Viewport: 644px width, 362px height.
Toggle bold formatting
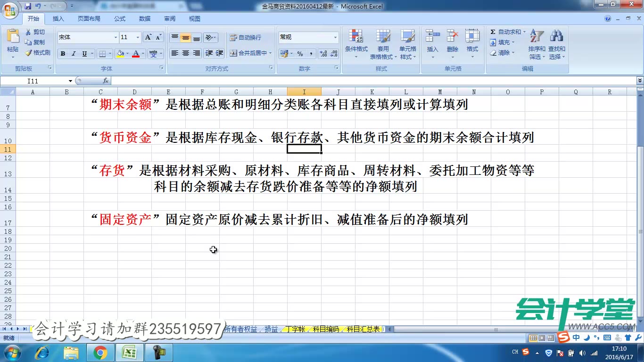point(62,54)
